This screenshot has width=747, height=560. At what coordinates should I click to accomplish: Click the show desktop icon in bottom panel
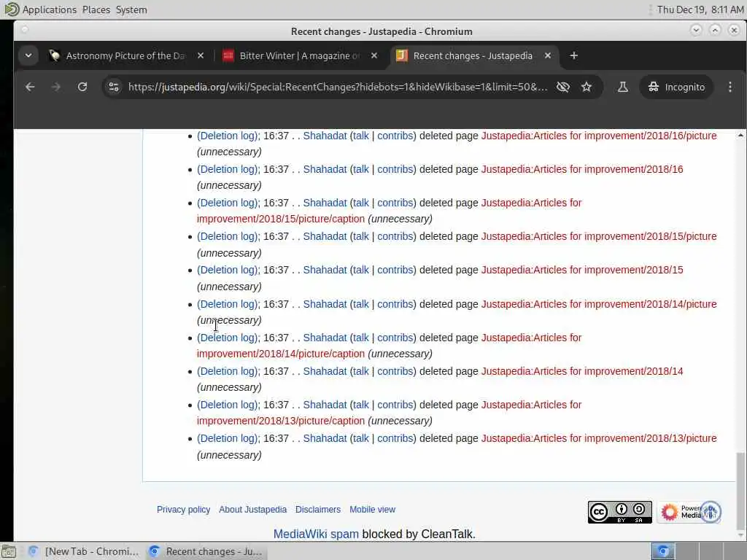[9, 551]
